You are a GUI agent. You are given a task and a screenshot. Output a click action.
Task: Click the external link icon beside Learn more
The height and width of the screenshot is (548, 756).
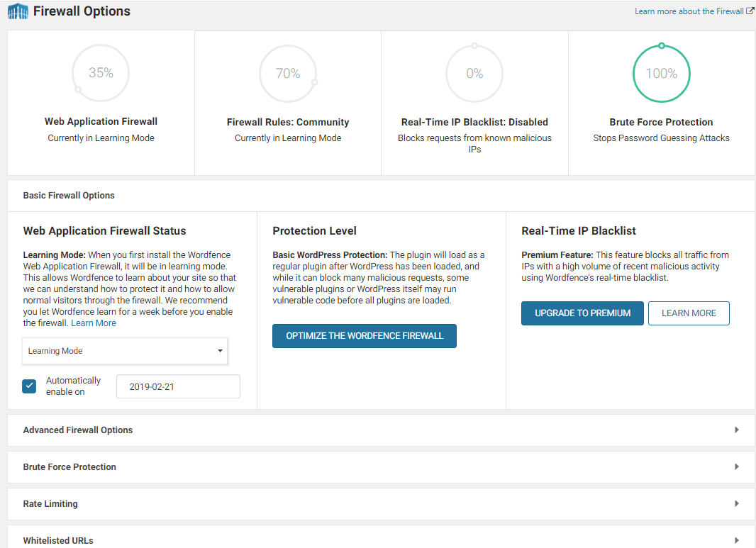(x=750, y=11)
